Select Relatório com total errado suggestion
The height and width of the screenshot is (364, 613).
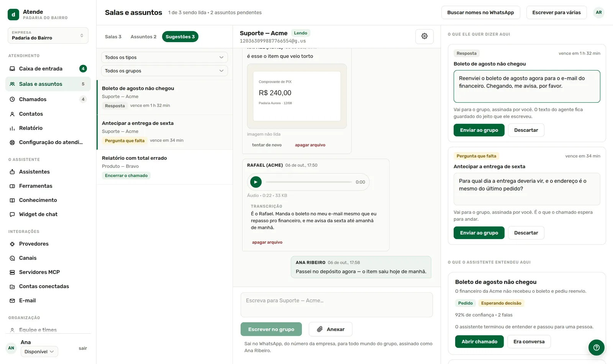pos(165,167)
